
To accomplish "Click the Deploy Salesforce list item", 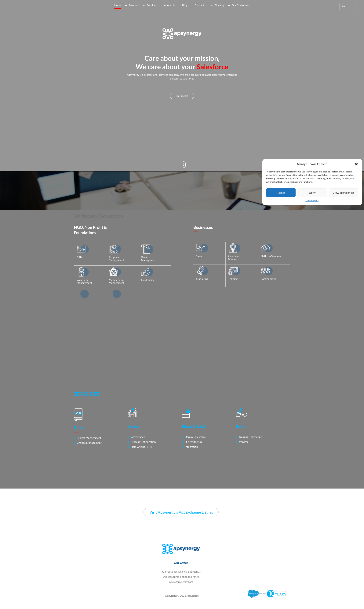I will (x=195, y=437).
